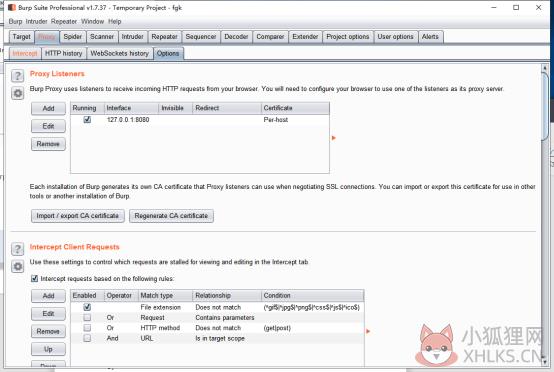554x372 pixels.
Task: Click the Invisible column header
Action: [176, 108]
